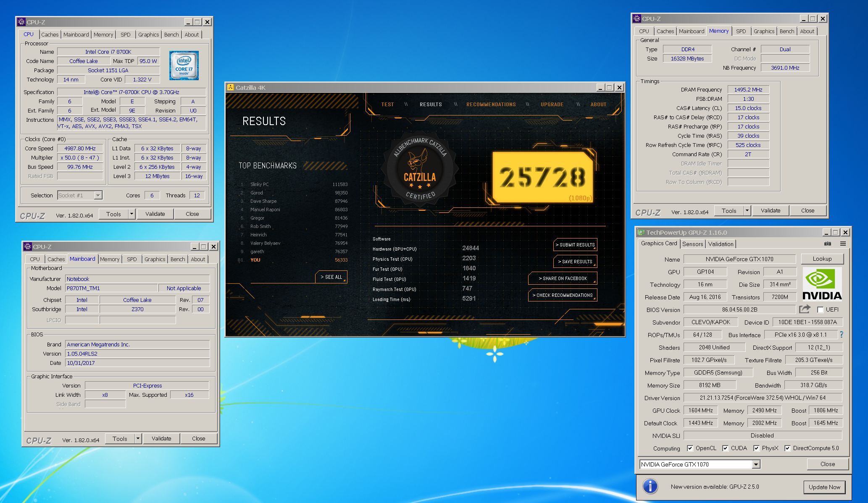Click the 1495.2 MHz DRAM Frequency value
The image size is (868, 503).
[748, 89]
